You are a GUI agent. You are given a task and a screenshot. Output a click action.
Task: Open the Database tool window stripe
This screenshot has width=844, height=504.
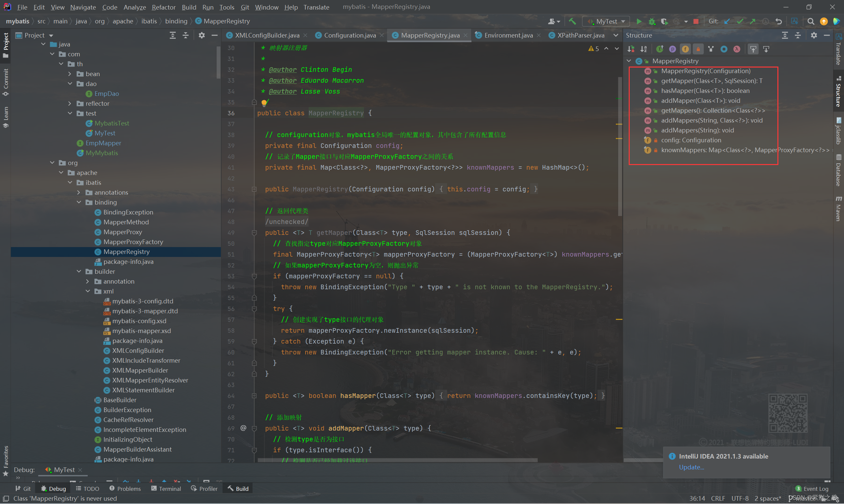tap(839, 171)
